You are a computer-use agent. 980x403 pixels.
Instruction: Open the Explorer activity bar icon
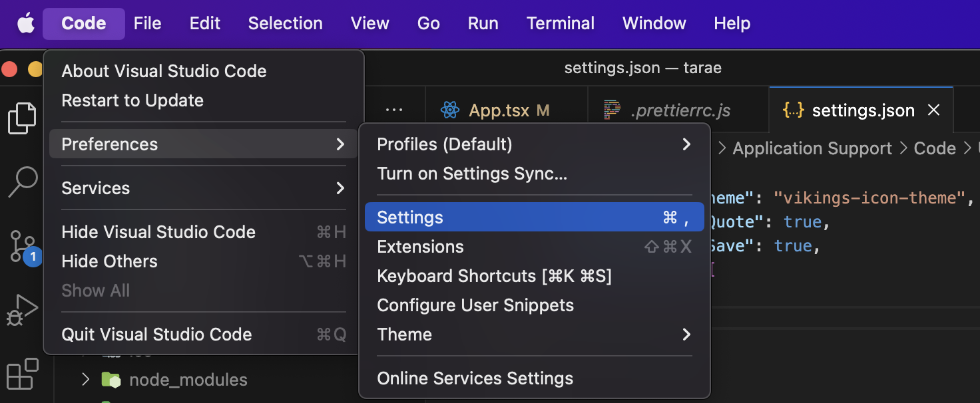point(22,119)
